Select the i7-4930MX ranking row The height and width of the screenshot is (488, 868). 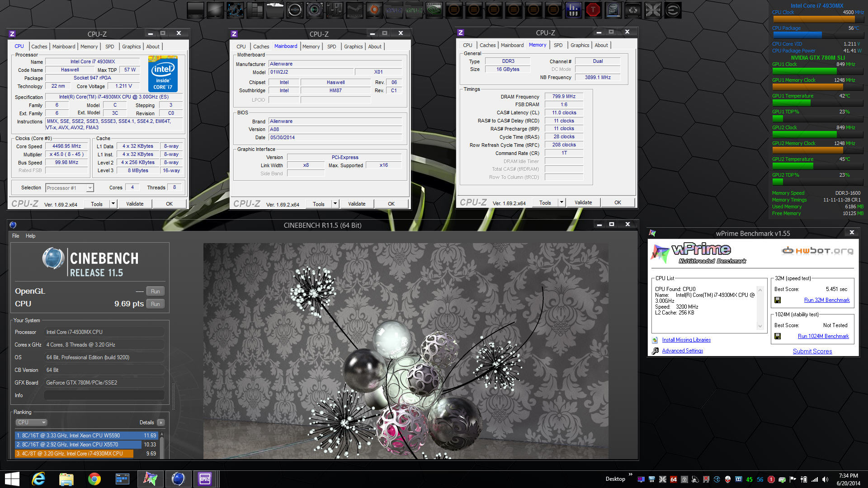point(86,454)
